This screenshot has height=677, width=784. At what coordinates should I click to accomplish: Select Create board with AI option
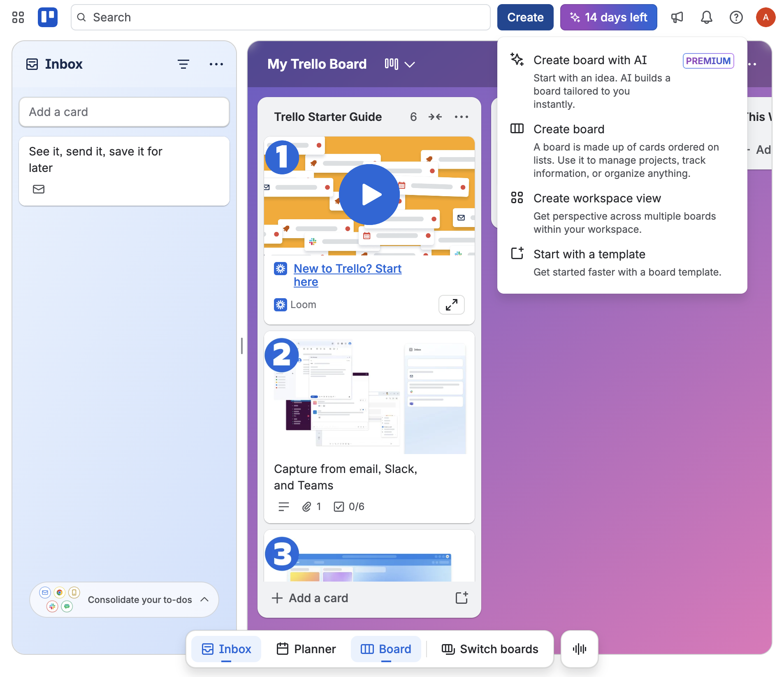point(622,81)
